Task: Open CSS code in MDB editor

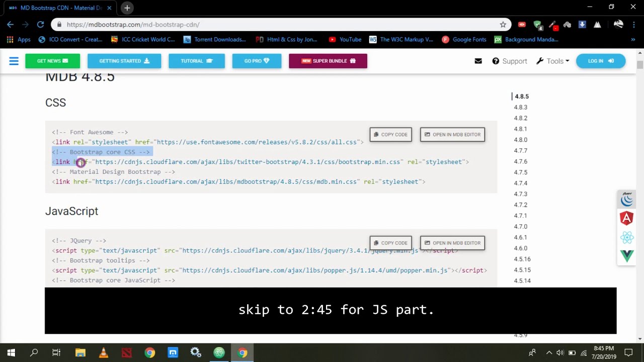Action: point(452,134)
